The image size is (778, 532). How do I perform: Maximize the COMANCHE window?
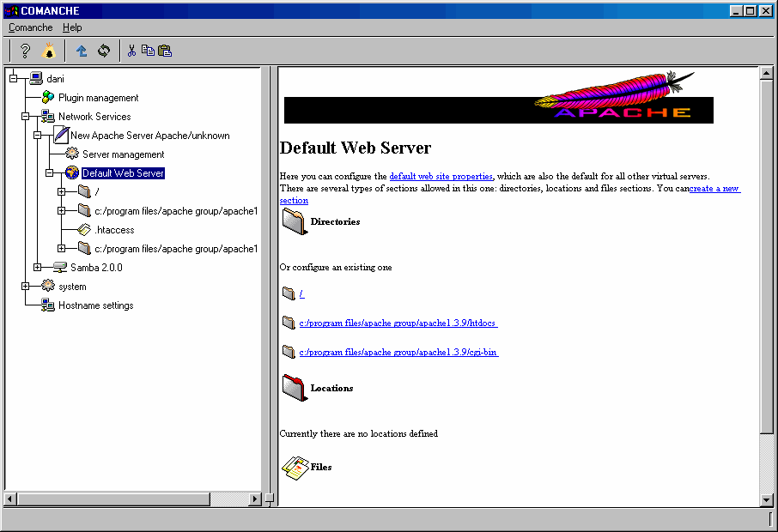751,10
